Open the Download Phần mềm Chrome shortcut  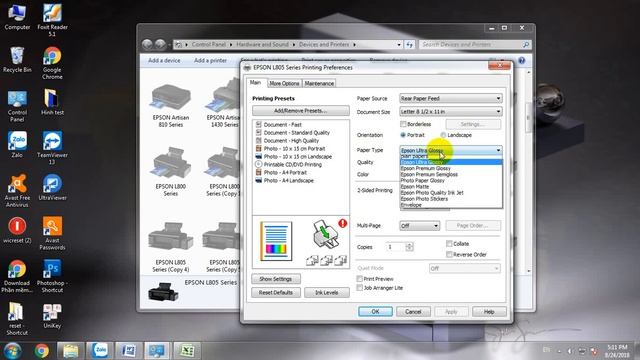(x=16, y=276)
